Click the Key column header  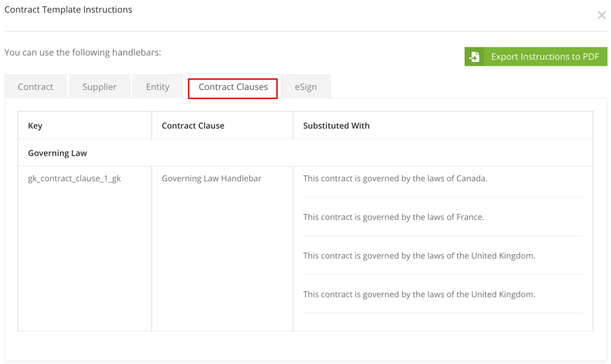coord(34,125)
